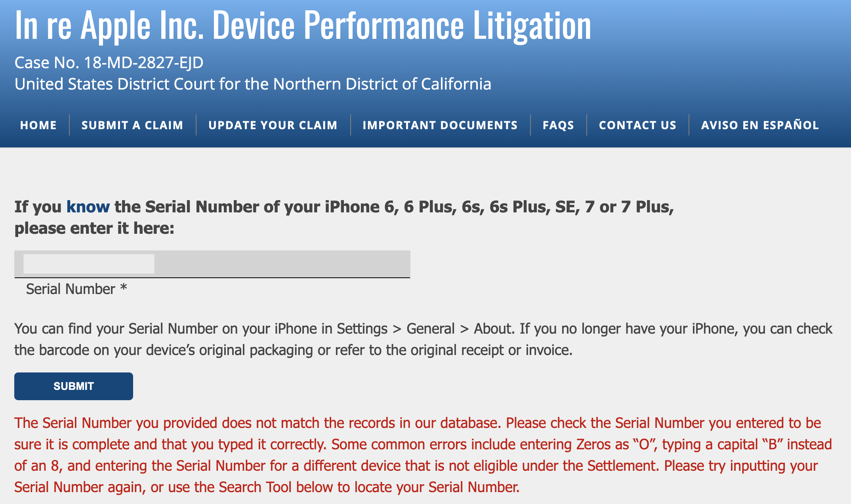
Task: Open the SUBMIT A CLAIM page
Action: (132, 125)
